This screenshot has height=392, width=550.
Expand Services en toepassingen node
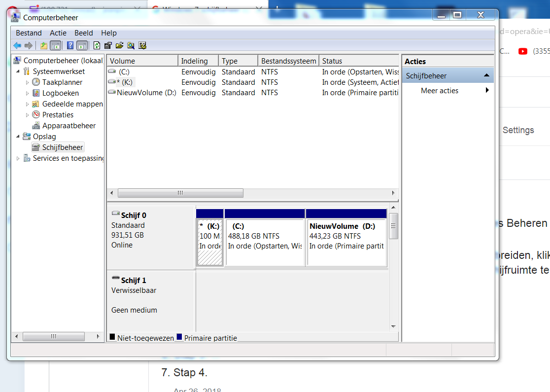tap(18, 159)
